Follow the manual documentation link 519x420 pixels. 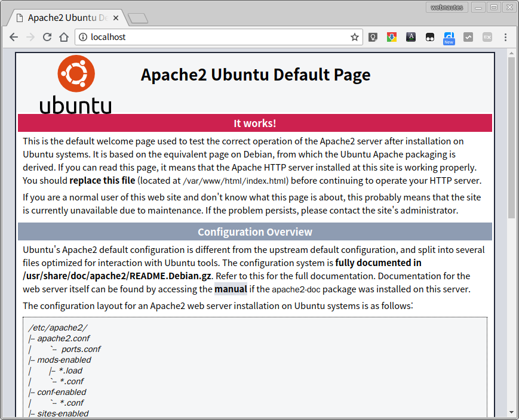click(x=231, y=289)
